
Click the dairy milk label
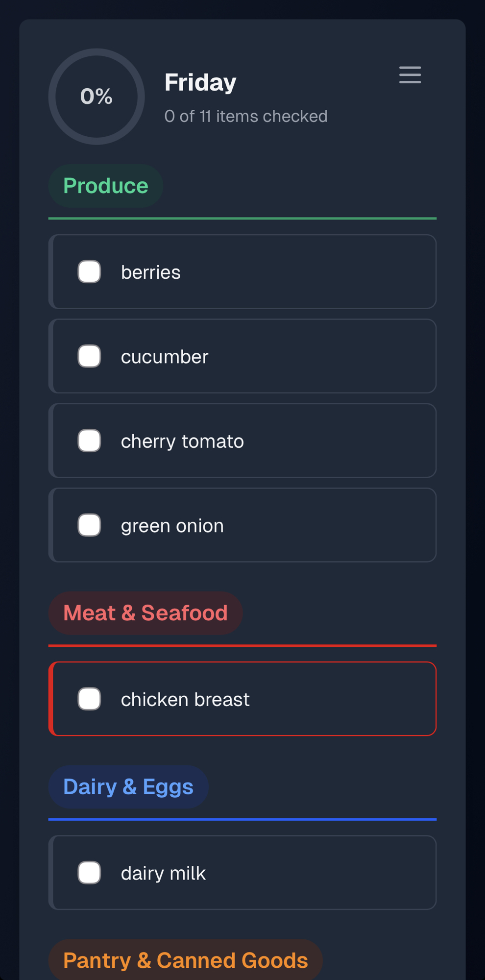[x=163, y=873]
